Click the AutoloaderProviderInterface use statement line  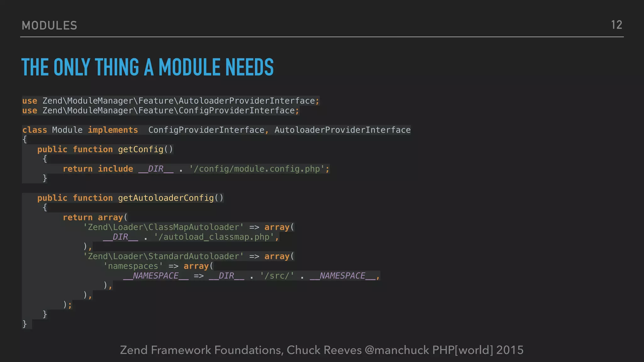[171, 101]
